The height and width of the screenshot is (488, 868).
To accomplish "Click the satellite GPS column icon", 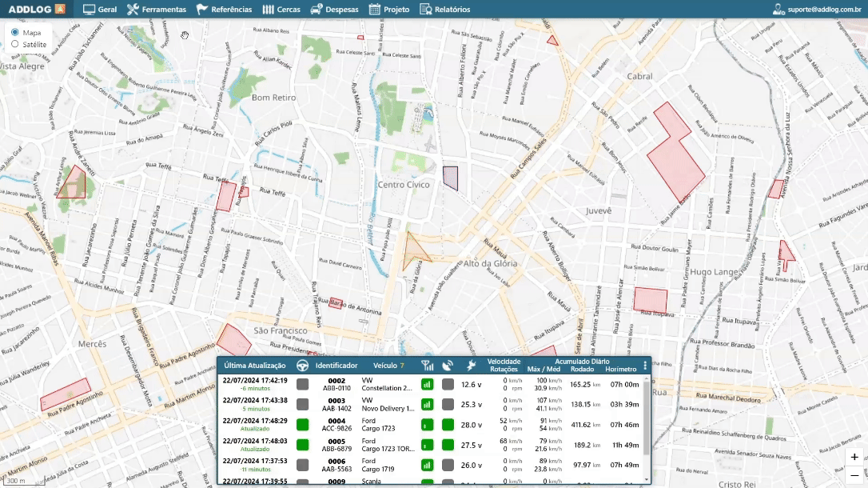I will tap(448, 366).
